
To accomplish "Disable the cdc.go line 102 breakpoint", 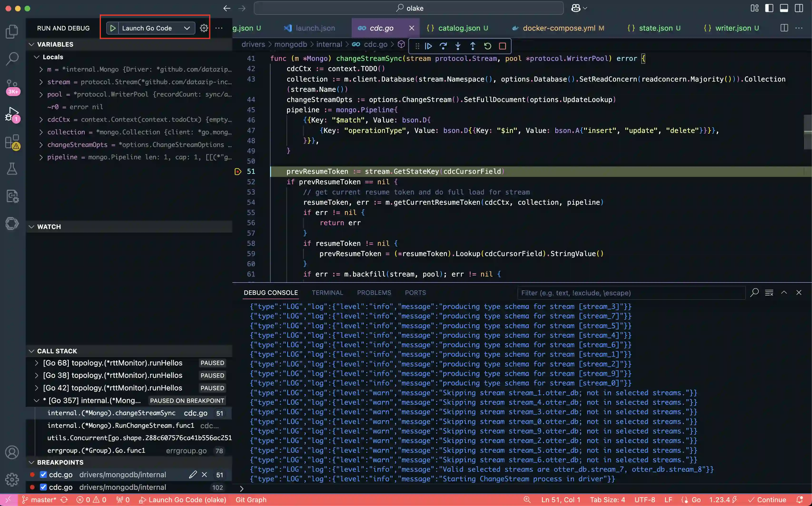I will pyautogui.click(x=43, y=487).
